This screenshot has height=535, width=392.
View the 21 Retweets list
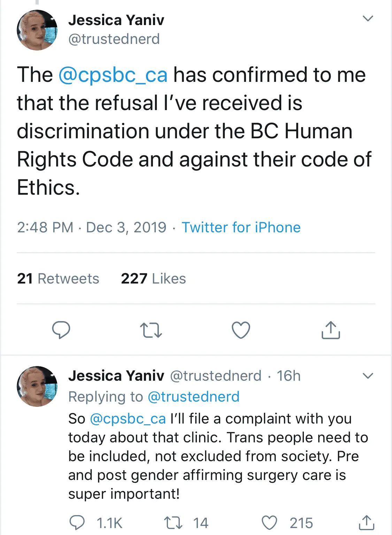(x=58, y=279)
